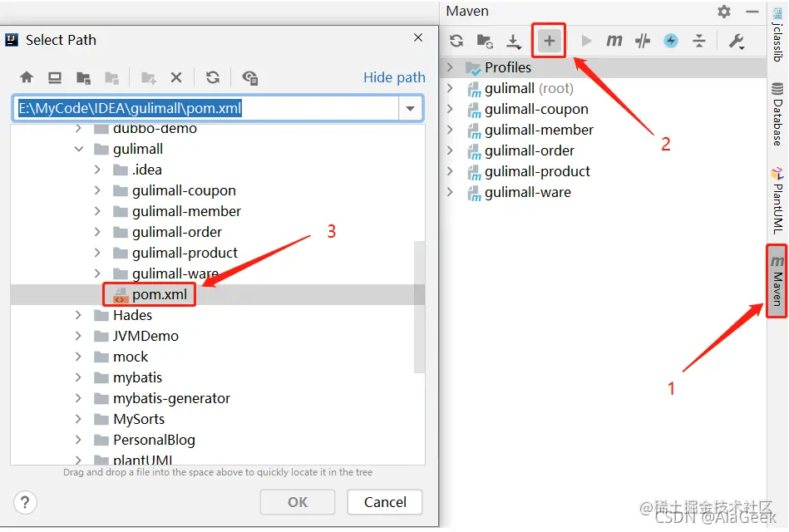Click the file tree vertical scrollbar
Screen dimensions: 789x532
point(419,307)
